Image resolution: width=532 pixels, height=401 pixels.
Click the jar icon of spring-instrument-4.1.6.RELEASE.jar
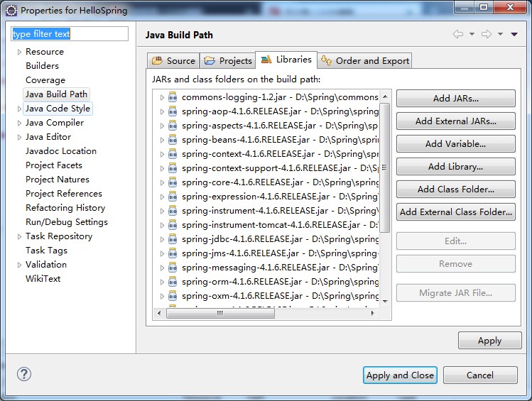(x=173, y=212)
